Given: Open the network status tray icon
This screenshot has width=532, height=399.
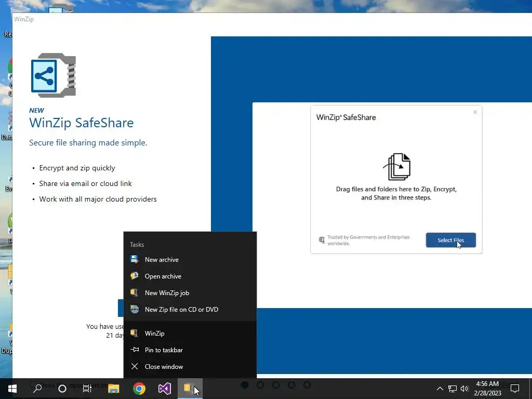Looking at the screenshot, I should tap(453, 389).
